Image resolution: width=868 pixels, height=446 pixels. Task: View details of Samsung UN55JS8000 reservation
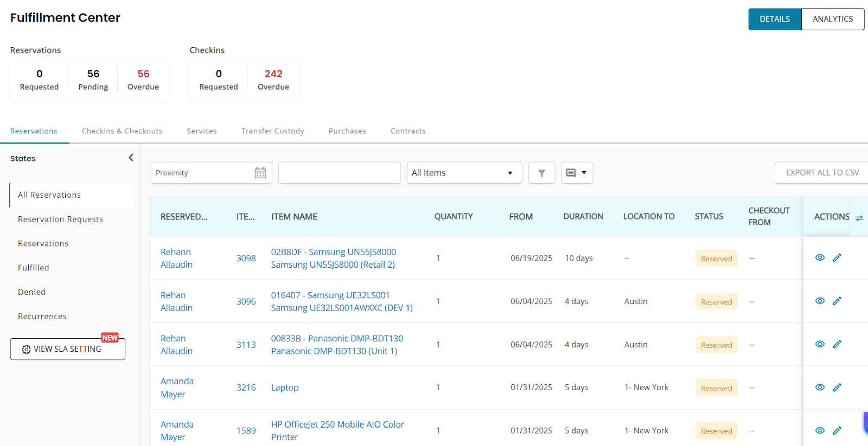[x=820, y=258]
